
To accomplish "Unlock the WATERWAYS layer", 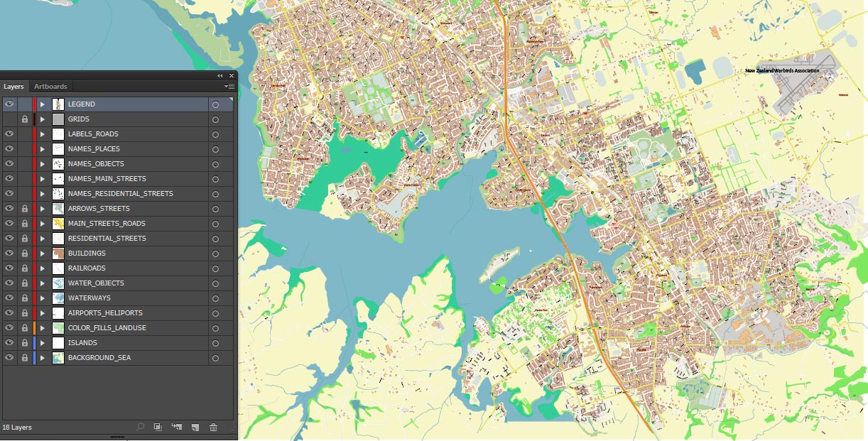I will point(25,298).
